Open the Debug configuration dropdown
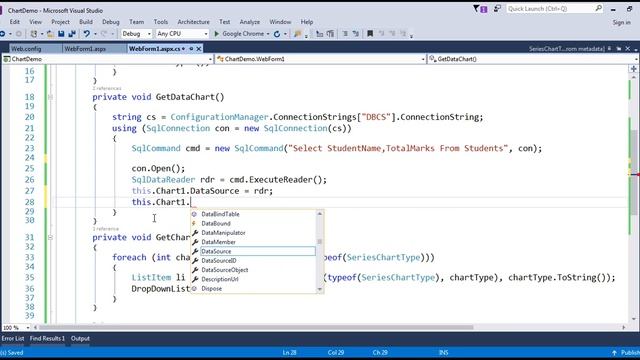The image size is (640, 360). (x=136, y=34)
